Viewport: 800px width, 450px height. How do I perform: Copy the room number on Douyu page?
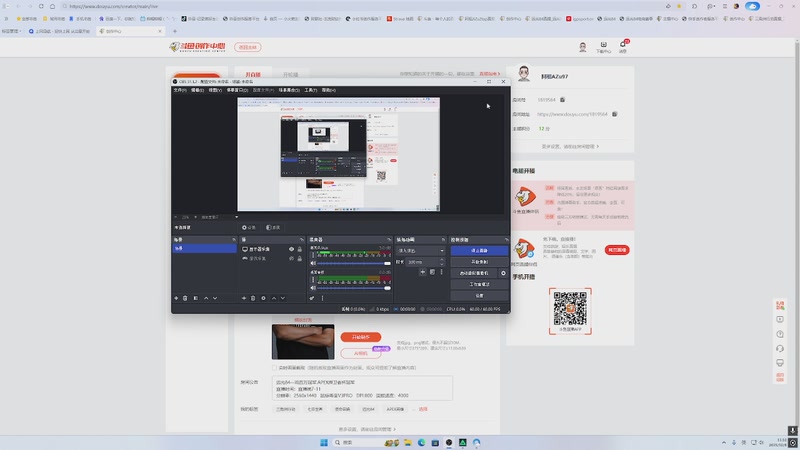(562, 99)
